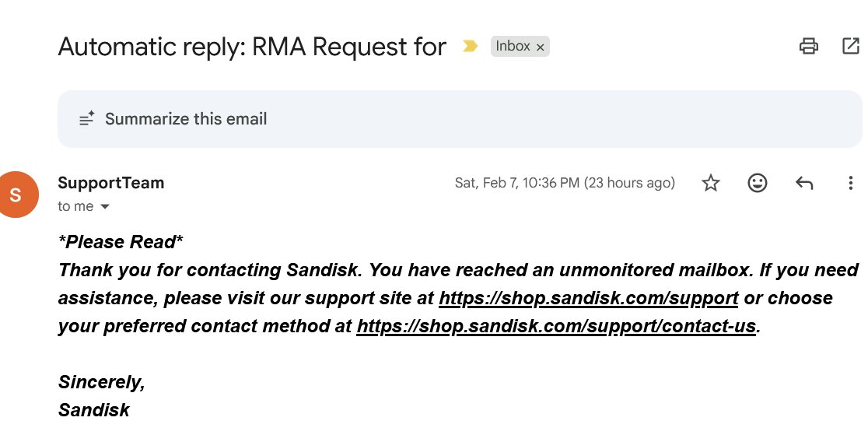
Task: Click the Inbox label chip
Action: click(x=513, y=46)
